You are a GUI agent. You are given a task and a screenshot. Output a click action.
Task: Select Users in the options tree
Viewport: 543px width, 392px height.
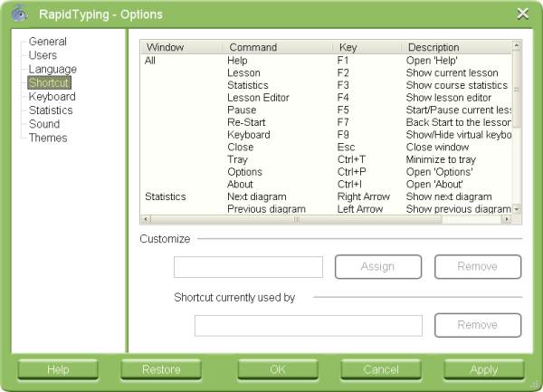click(x=43, y=55)
